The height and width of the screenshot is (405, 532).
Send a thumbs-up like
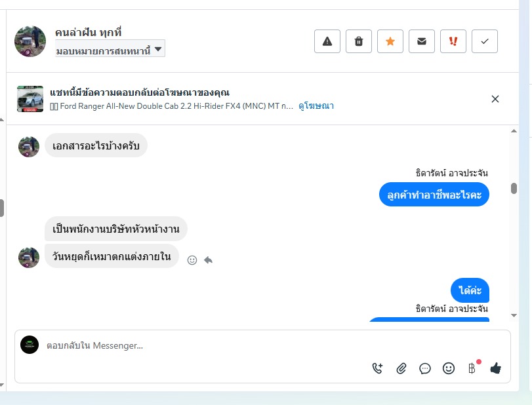coord(495,368)
